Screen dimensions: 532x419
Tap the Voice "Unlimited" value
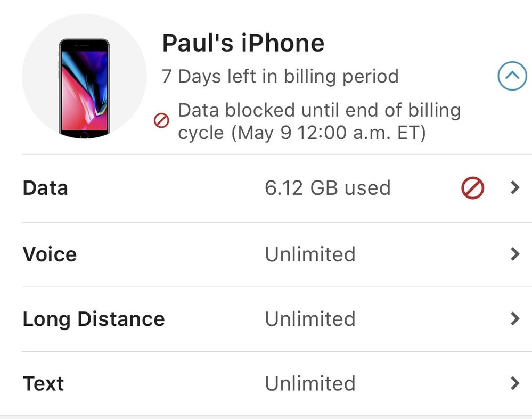[x=310, y=254]
